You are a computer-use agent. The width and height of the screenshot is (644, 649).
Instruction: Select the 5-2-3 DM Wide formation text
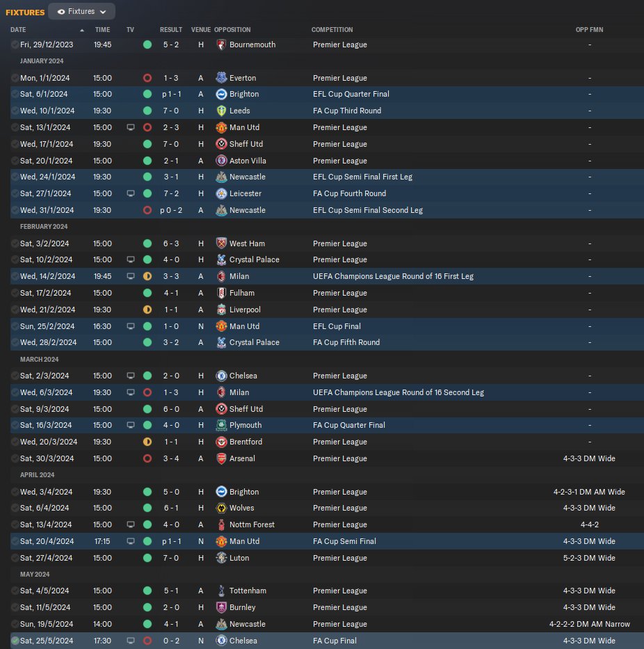[589, 558]
